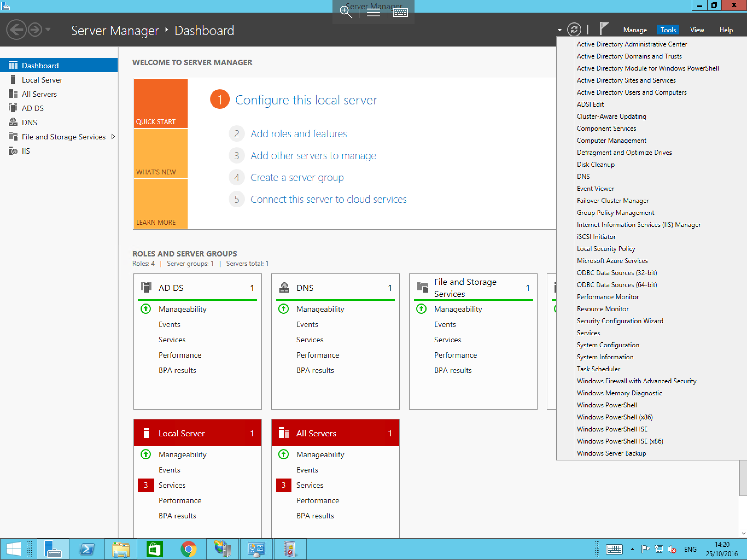Screen dimensions: 747x560
Task: Click the scrollbar down arrow
Action: (743, 534)
